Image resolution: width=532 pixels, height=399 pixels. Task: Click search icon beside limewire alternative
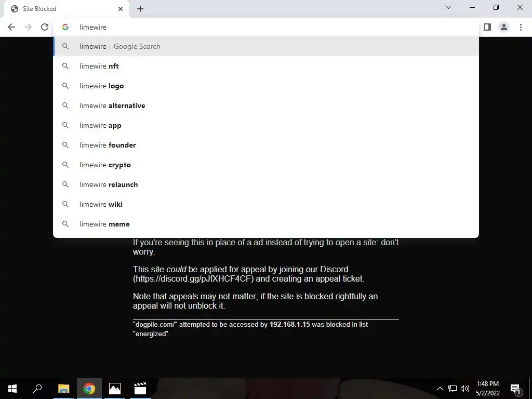[65, 105]
